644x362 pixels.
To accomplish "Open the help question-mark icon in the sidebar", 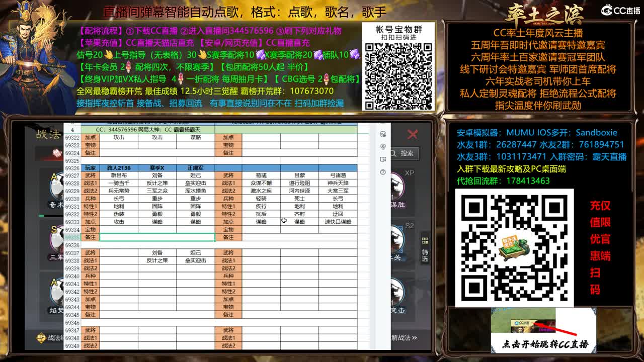I will point(382,171).
